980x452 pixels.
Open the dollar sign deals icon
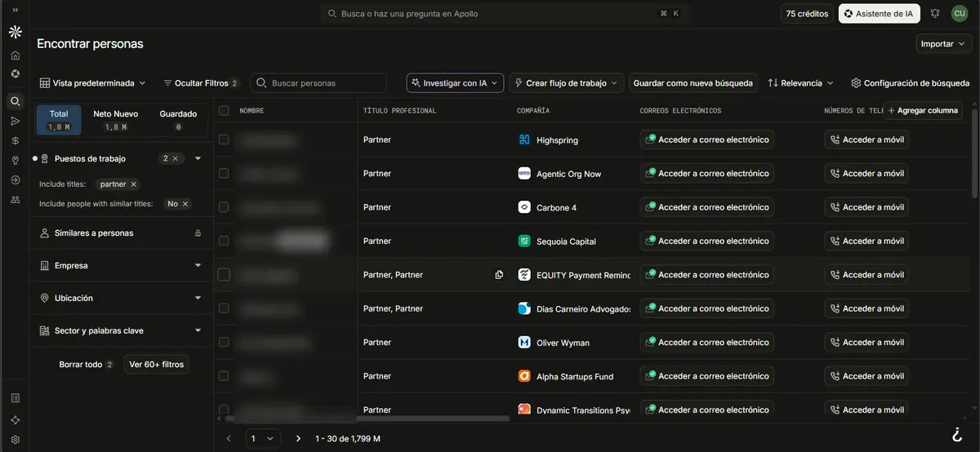tap(15, 140)
